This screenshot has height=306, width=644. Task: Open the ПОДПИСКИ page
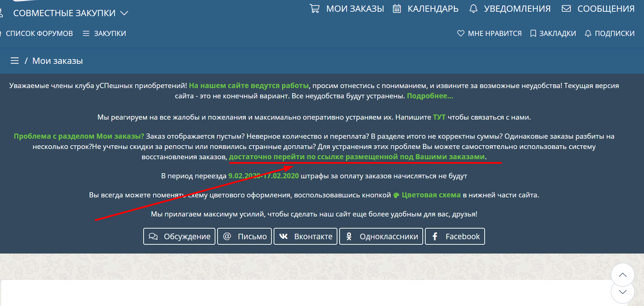tap(615, 33)
